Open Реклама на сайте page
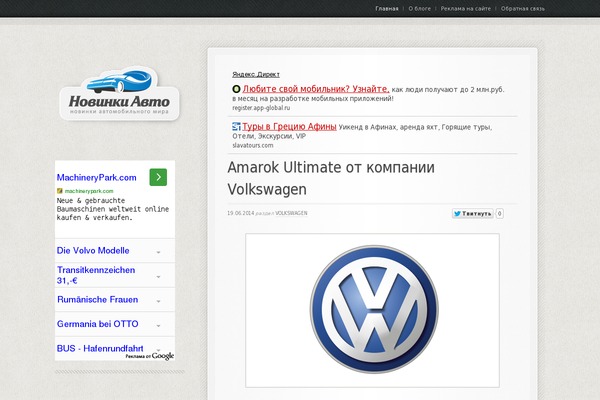600x400 pixels. click(x=466, y=8)
